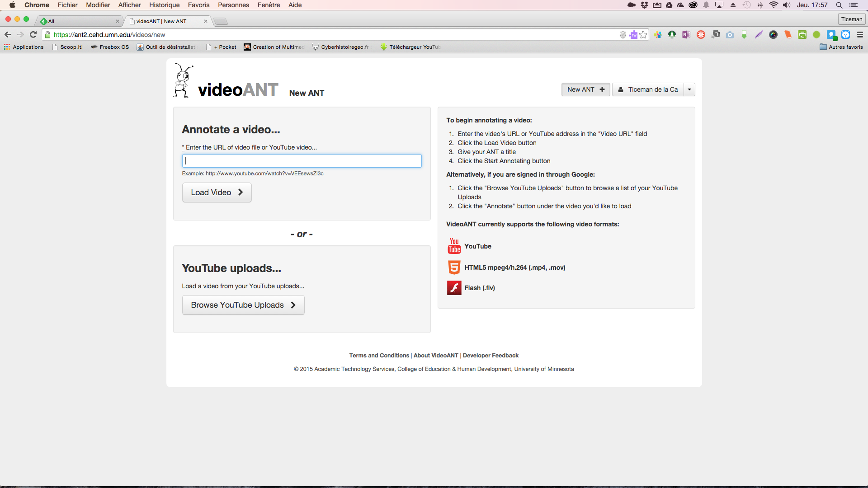Select the videoANT | New ANT tab
Image resolution: width=868 pixels, height=488 pixels.
(168, 21)
